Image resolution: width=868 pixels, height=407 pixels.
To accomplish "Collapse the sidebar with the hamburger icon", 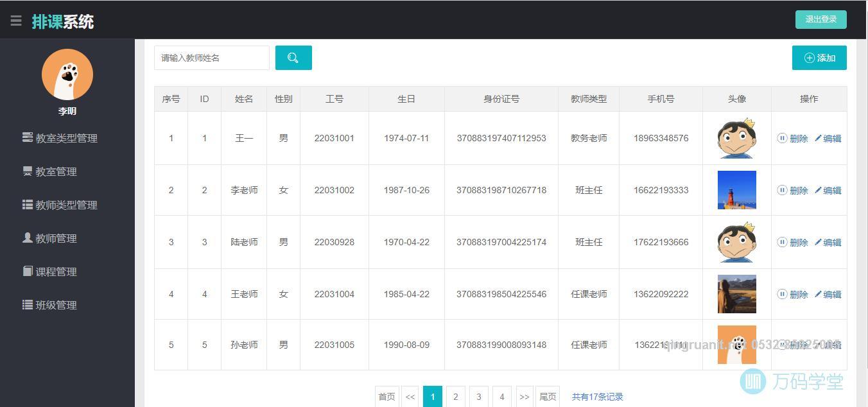I will click(16, 19).
